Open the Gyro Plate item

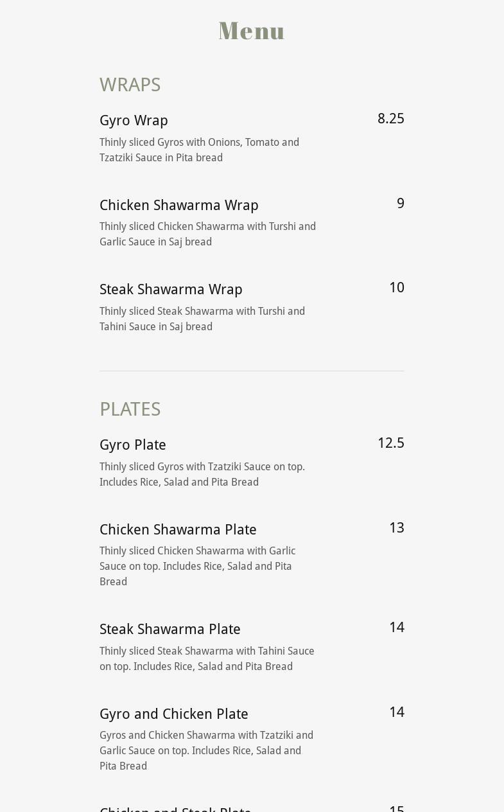click(132, 445)
